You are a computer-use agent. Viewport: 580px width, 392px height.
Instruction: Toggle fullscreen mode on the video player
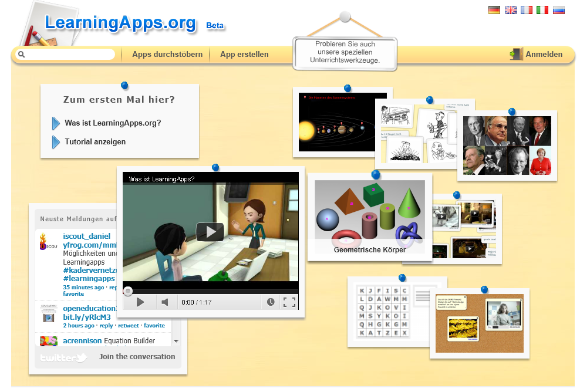coord(289,302)
